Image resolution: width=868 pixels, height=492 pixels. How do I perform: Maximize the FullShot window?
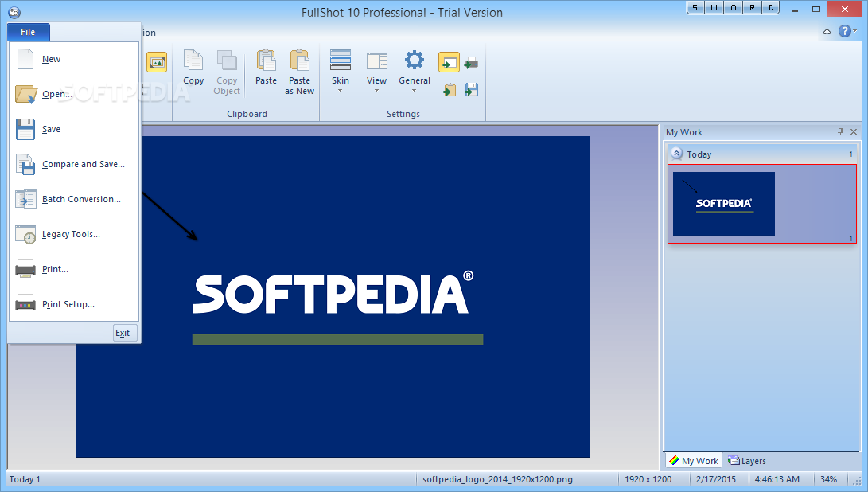pos(816,9)
